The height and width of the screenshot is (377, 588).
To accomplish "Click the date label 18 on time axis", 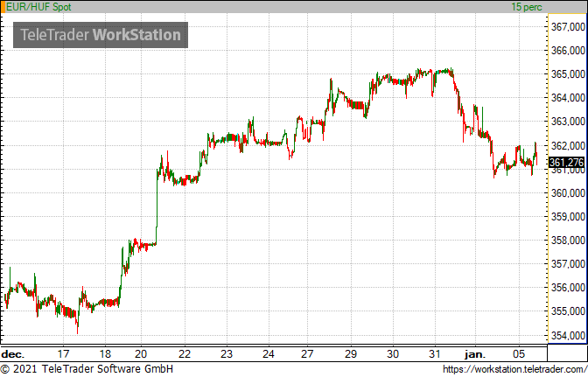I will (x=105, y=353).
